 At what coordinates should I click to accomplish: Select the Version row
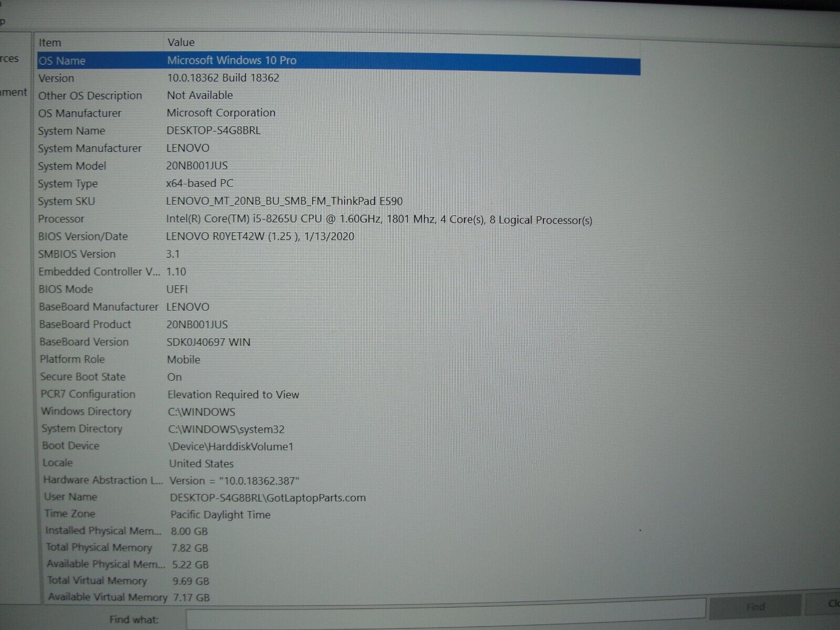(339, 78)
